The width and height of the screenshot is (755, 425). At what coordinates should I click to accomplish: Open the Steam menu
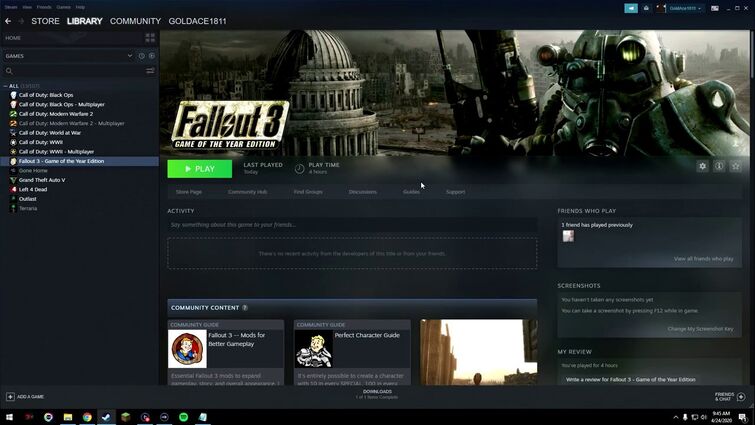point(11,7)
